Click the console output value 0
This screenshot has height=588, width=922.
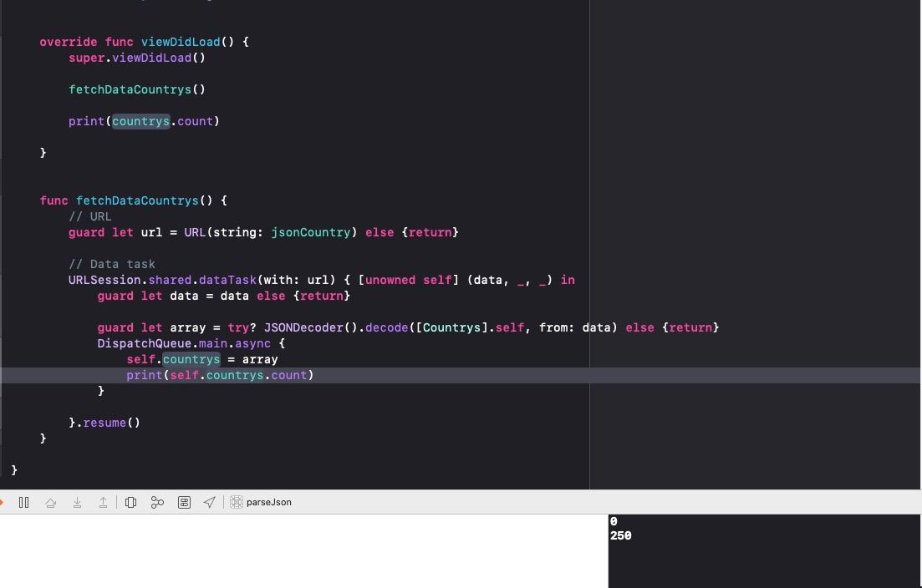614,522
